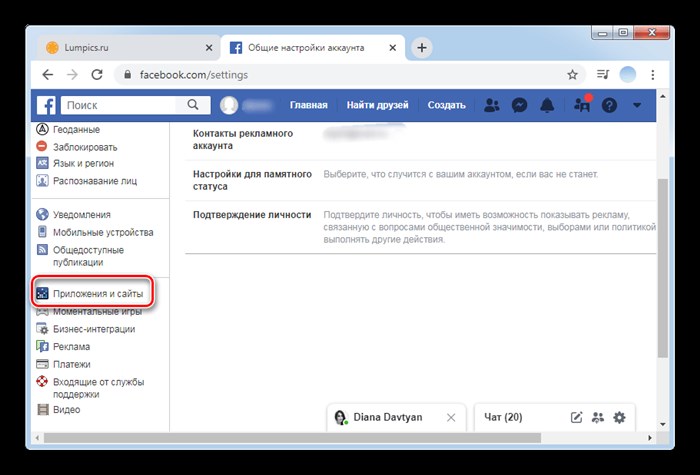This screenshot has height=475, width=700.
Task: Open the media control icon in Chrome toolbar
Action: [603, 75]
